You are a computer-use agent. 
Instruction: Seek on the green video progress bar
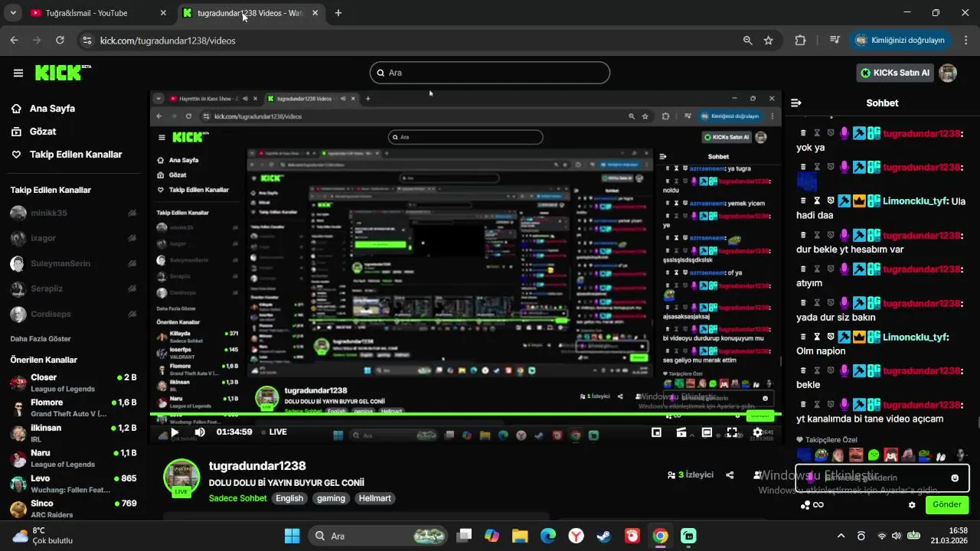(465, 415)
